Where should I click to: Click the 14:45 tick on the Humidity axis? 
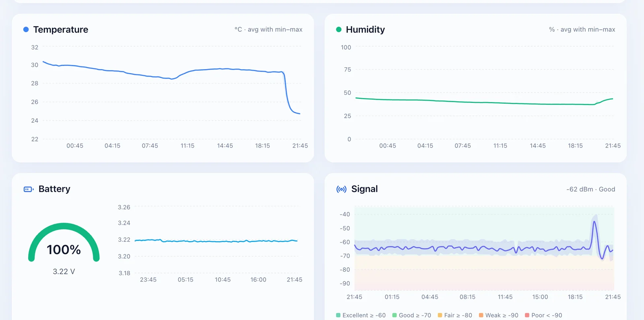click(538, 146)
